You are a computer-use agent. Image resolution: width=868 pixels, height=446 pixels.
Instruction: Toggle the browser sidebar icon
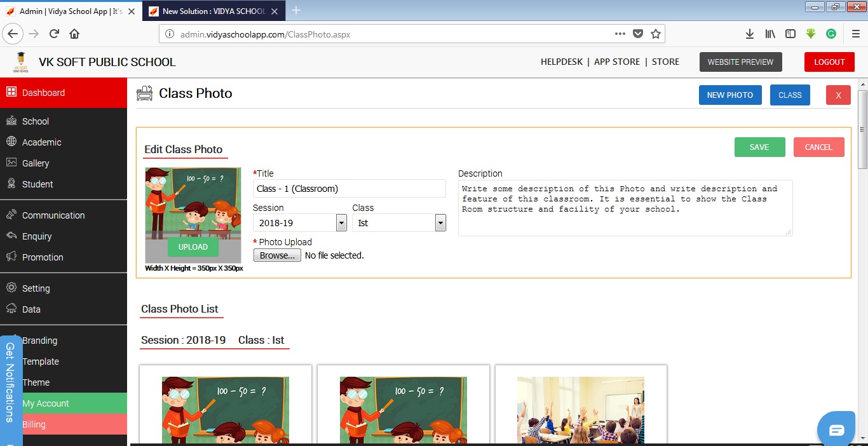click(x=790, y=34)
